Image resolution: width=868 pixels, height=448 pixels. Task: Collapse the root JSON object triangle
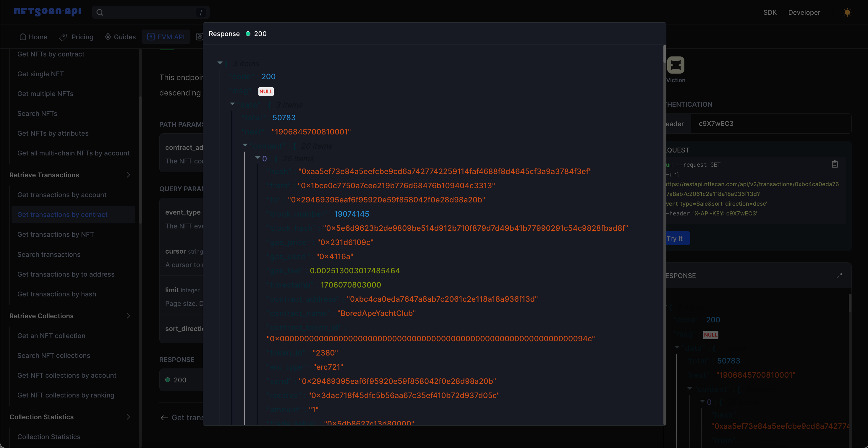point(220,63)
